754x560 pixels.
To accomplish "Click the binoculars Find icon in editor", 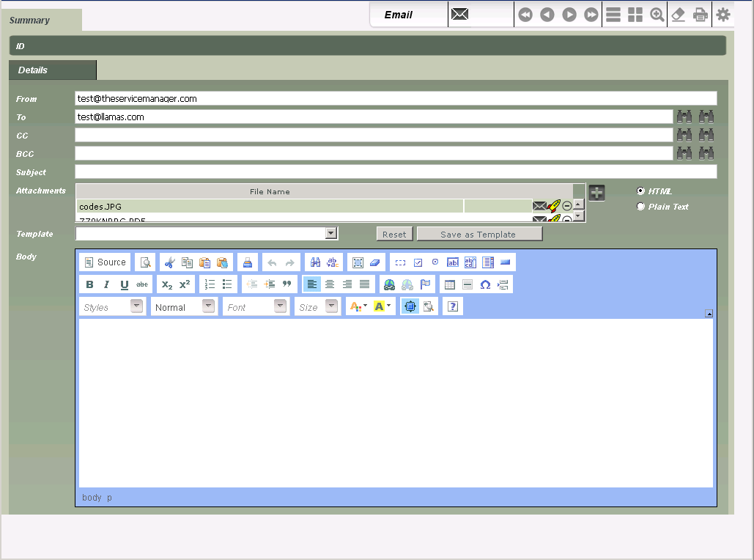I will pyautogui.click(x=315, y=262).
